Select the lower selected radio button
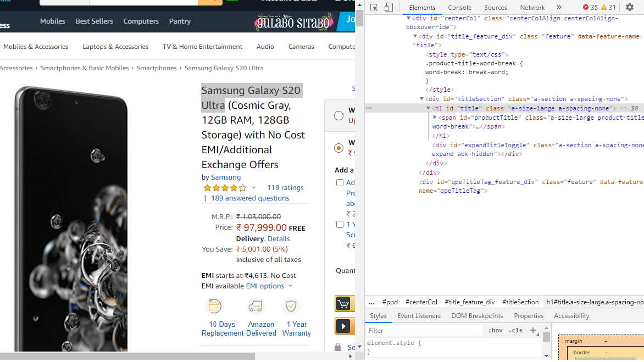 [x=339, y=148]
